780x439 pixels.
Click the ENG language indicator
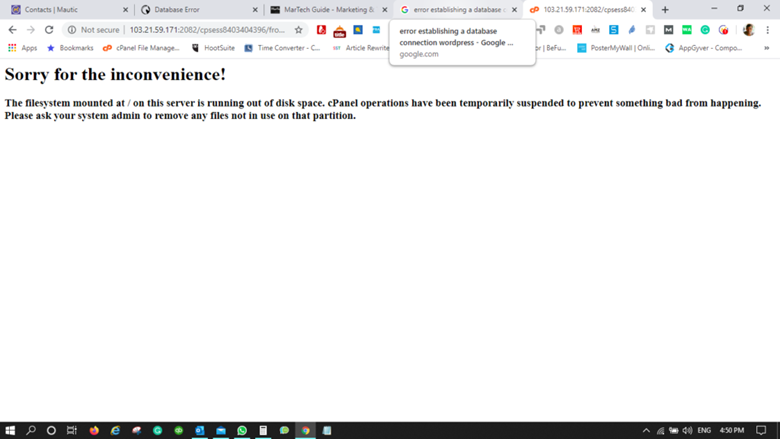(x=704, y=430)
